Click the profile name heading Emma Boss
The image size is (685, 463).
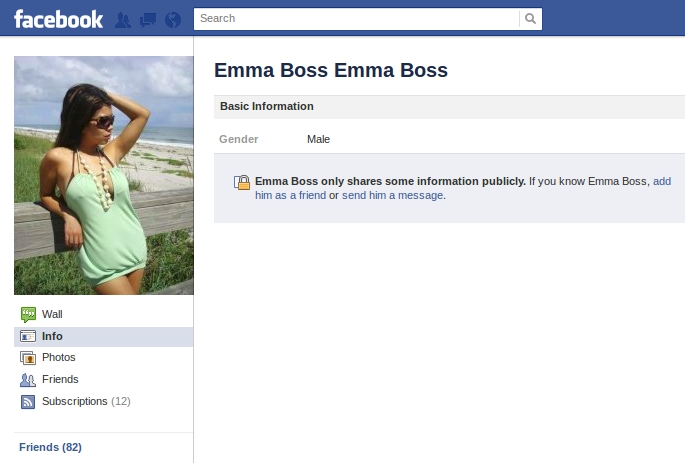[x=331, y=70]
